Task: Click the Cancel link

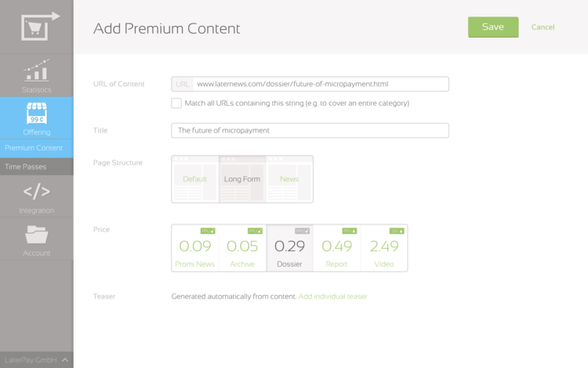Action: pos(543,27)
